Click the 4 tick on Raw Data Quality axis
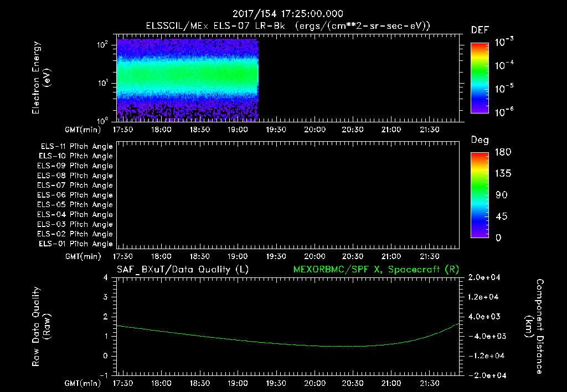This screenshot has width=567, height=392. [x=106, y=277]
